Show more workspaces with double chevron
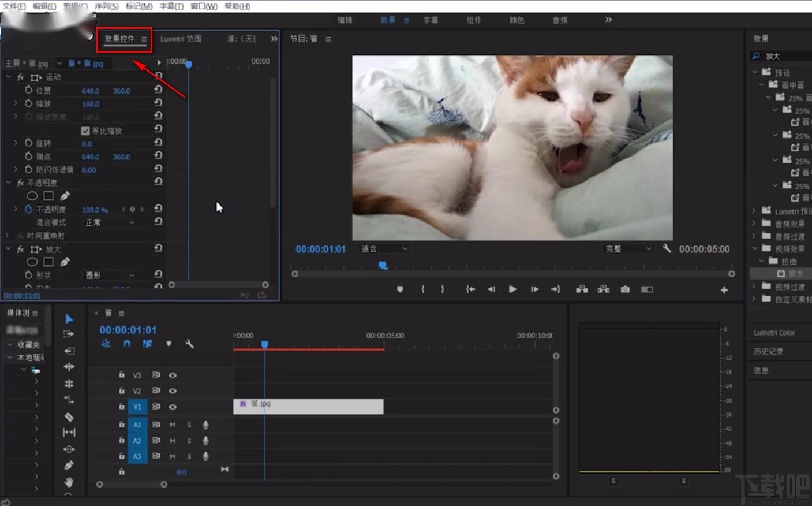The height and width of the screenshot is (506, 812). click(x=608, y=20)
